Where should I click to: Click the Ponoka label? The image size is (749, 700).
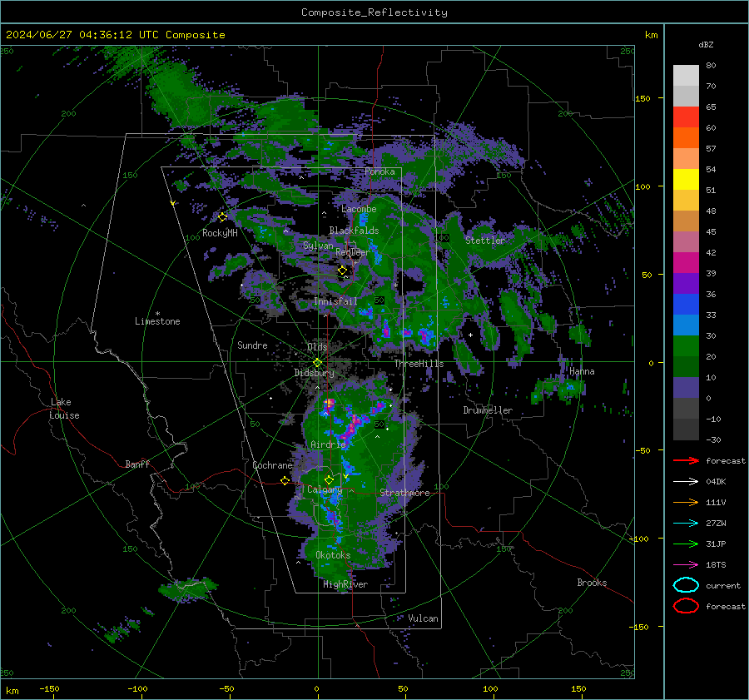pos(379,171)
